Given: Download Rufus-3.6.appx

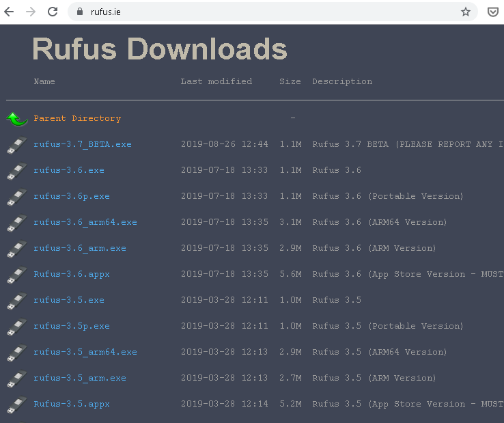Looking at the screenshot, I should coord(72,275).
